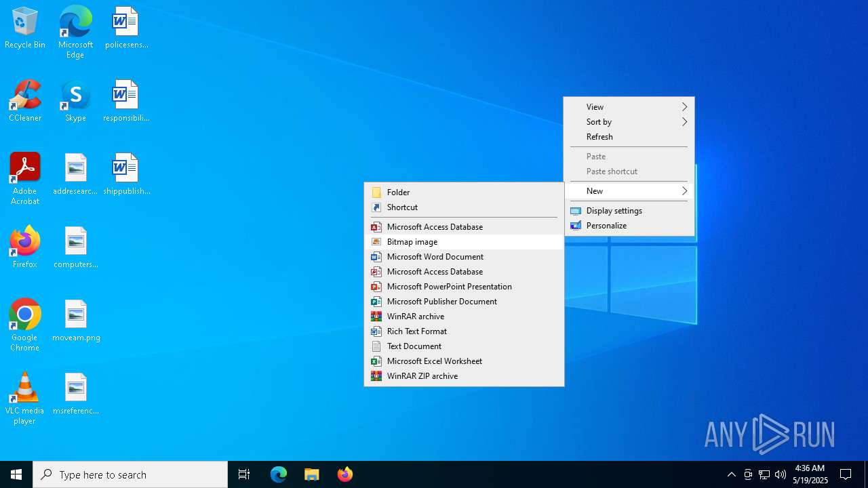Select the shippublish... Word document icon

[126, 175]
